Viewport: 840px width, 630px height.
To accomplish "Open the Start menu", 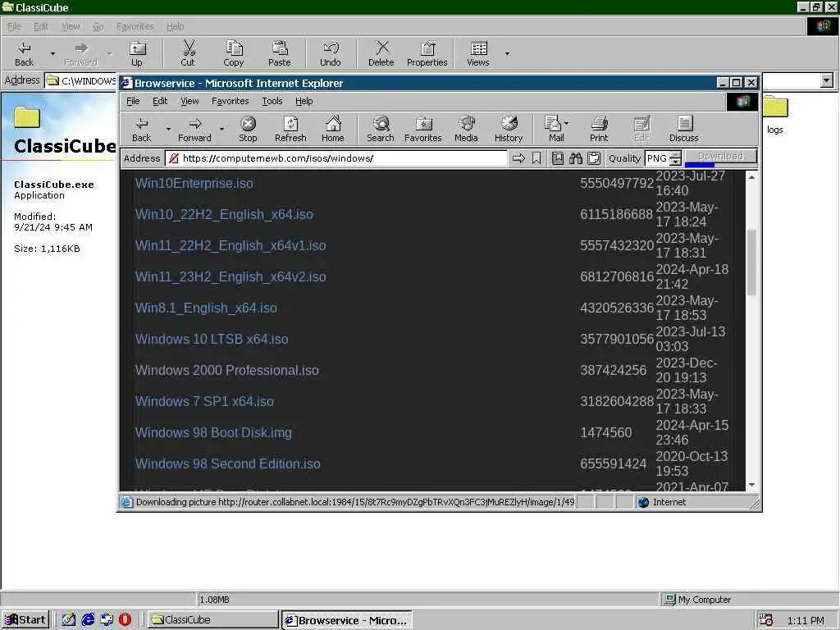I will click(x=25, y=620).
